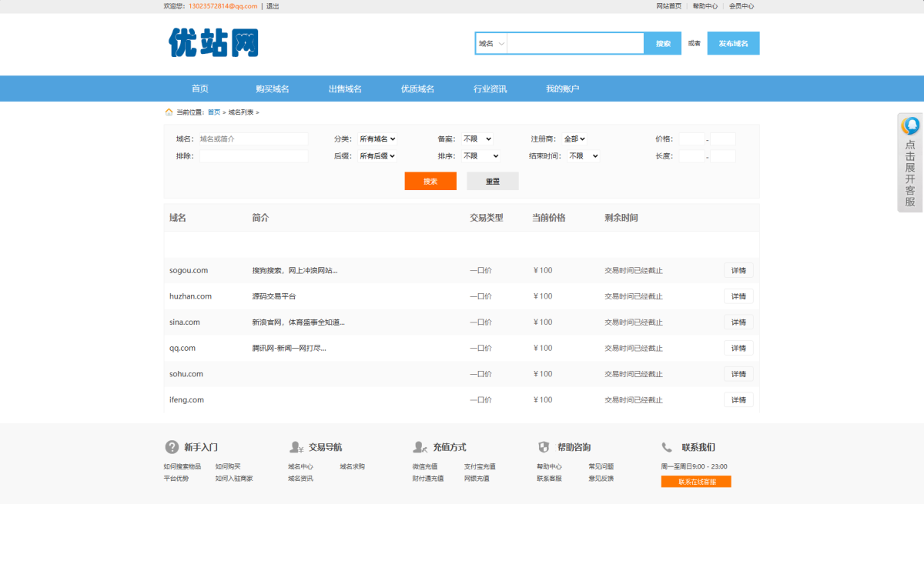Viewport: 924px width, 561px height.
Task: Click the 域名或简介 input field
Action: (x=253, y=139)
